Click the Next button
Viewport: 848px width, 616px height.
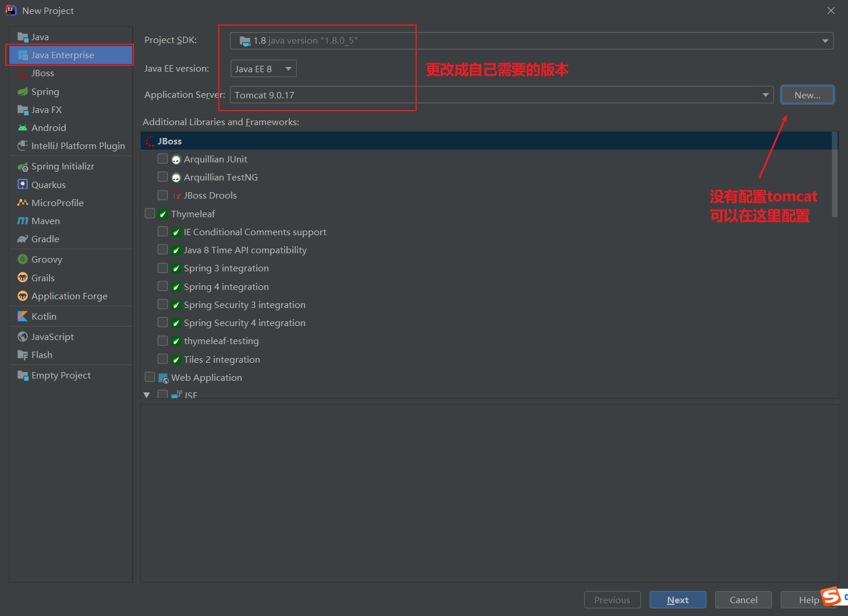coord(677,600)
